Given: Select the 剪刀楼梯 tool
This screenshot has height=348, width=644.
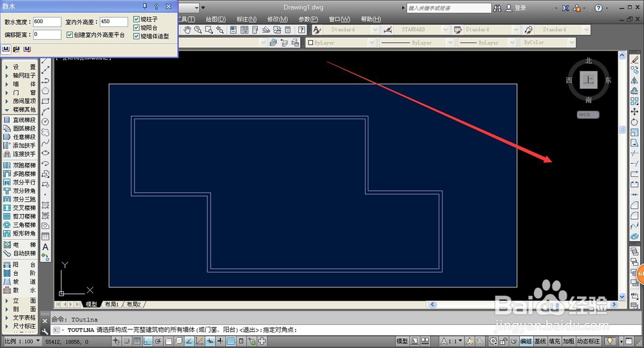Looking at the screenshot, I should [x=20, y=216].
